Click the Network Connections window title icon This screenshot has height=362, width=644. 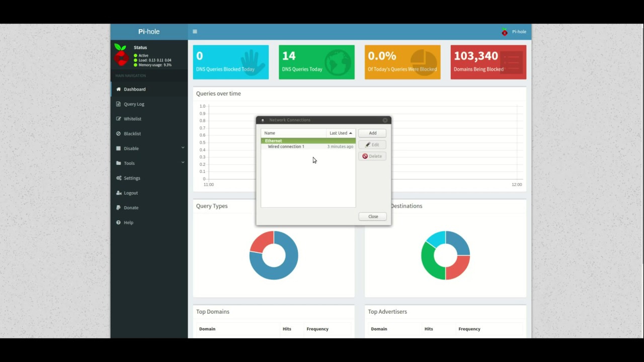tap(263, 120)
